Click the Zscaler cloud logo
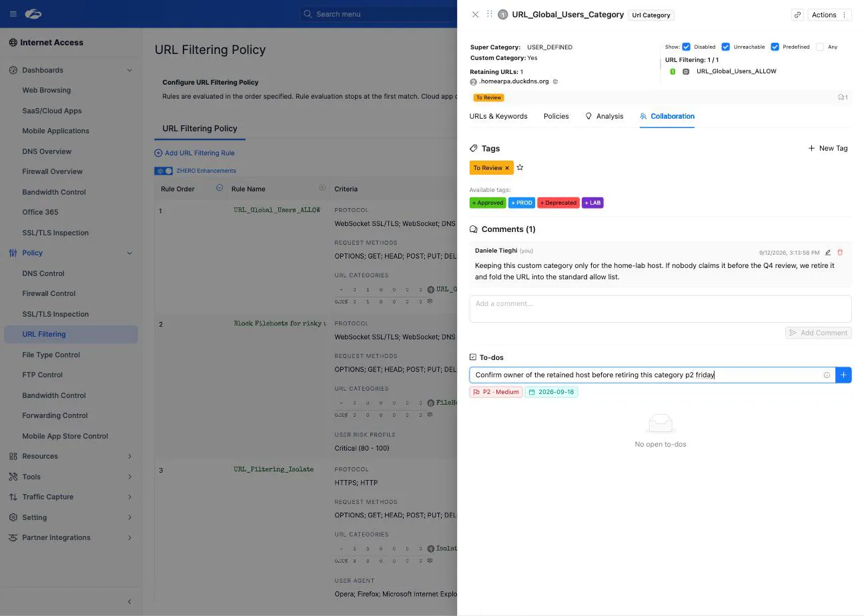The width and height of the screenshot is (864, 616). [x=33, y=13]
